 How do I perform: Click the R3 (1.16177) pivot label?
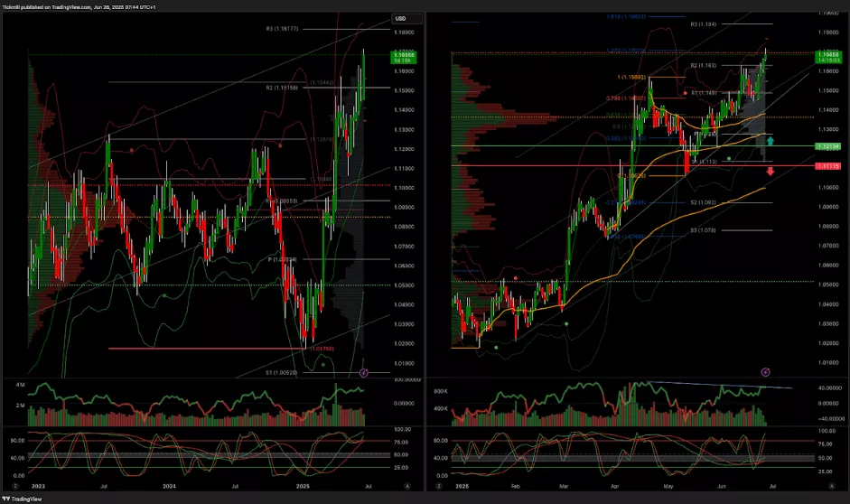pyautogui.click(x=281, y=29)
